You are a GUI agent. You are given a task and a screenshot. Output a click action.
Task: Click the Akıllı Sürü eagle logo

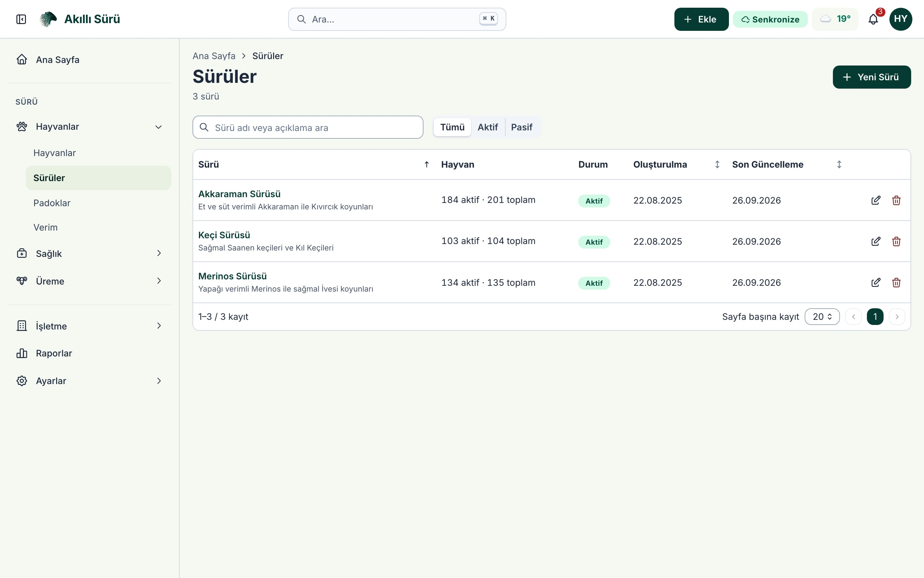[x=48, y=19]
